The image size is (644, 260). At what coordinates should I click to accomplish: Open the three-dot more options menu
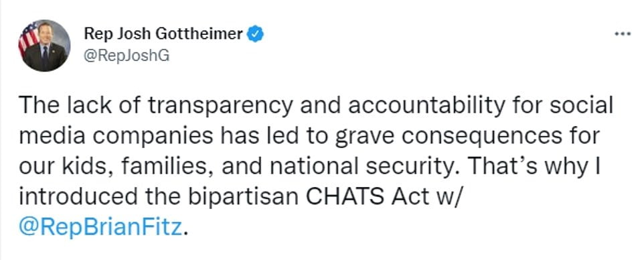coord(623,34)
